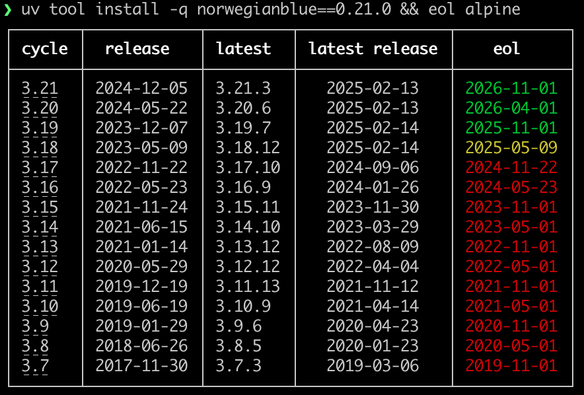Open the cycle 3.12 link
The width and height of the screenshot is (584, 395).
point(40,267)
